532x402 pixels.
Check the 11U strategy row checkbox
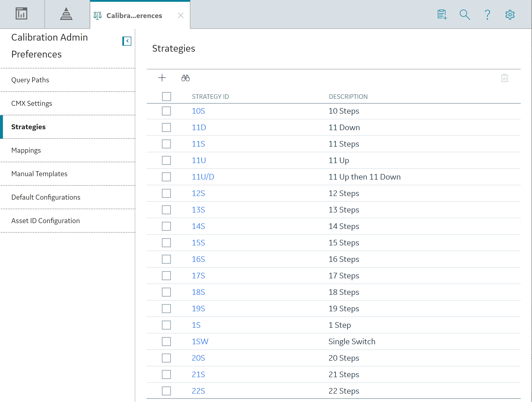click(166, 160)
